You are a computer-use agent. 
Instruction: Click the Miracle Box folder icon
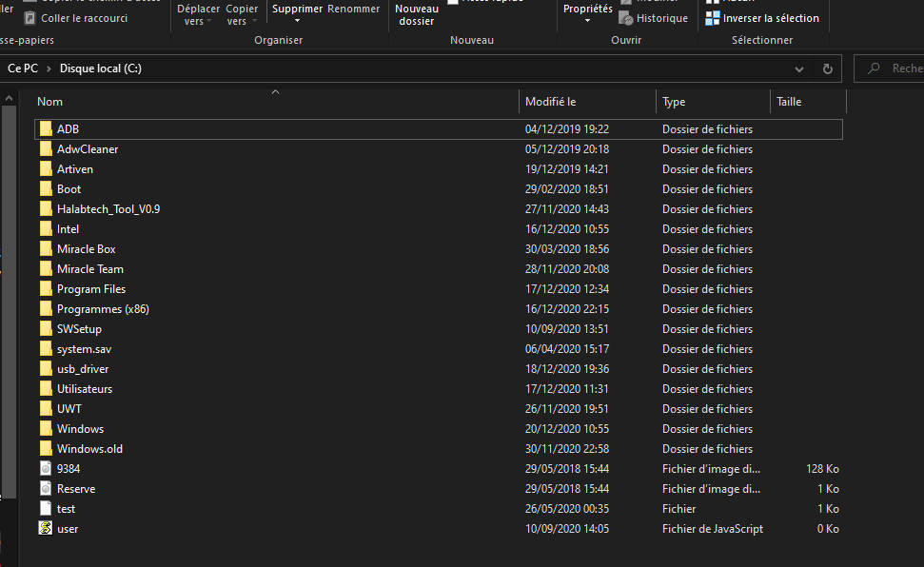coord(46,249)
